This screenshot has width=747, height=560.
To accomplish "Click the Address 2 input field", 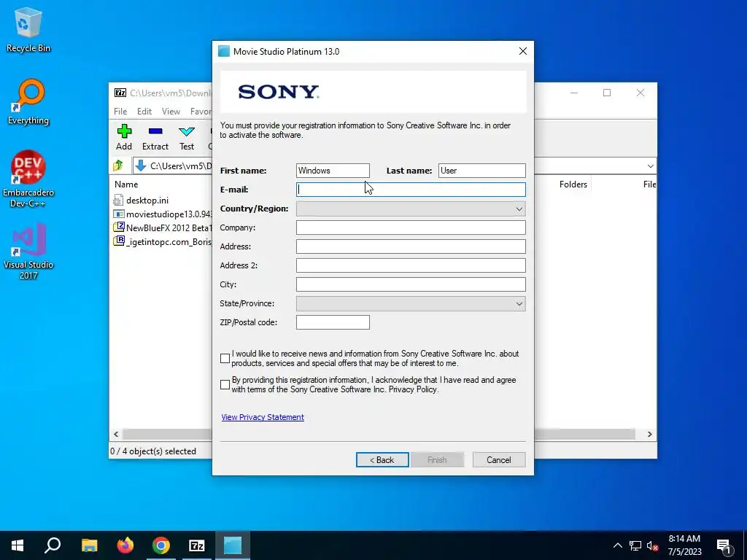I will click(x=411, y=265).
